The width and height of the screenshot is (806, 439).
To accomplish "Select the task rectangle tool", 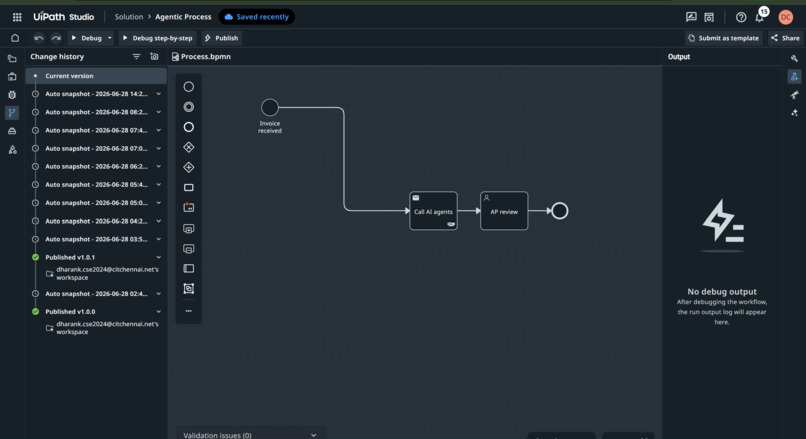I will tap(189, 188).
